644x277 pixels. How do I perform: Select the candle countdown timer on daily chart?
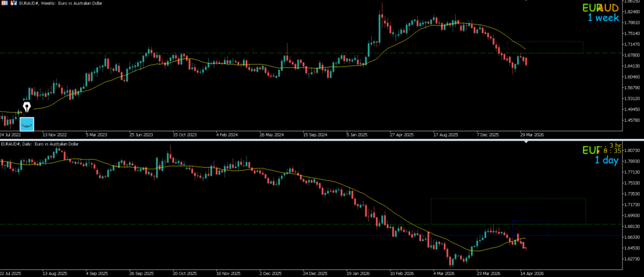(x=610, y=149)
